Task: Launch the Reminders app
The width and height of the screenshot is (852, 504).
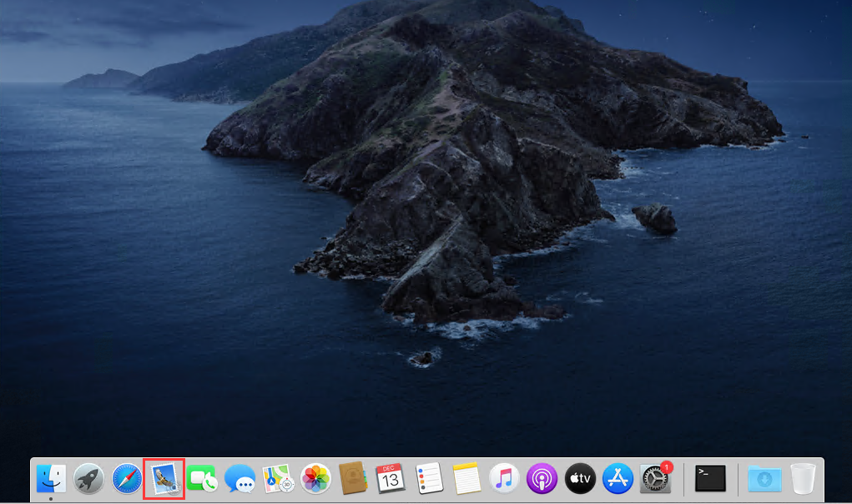Action: tap(428, 478)
